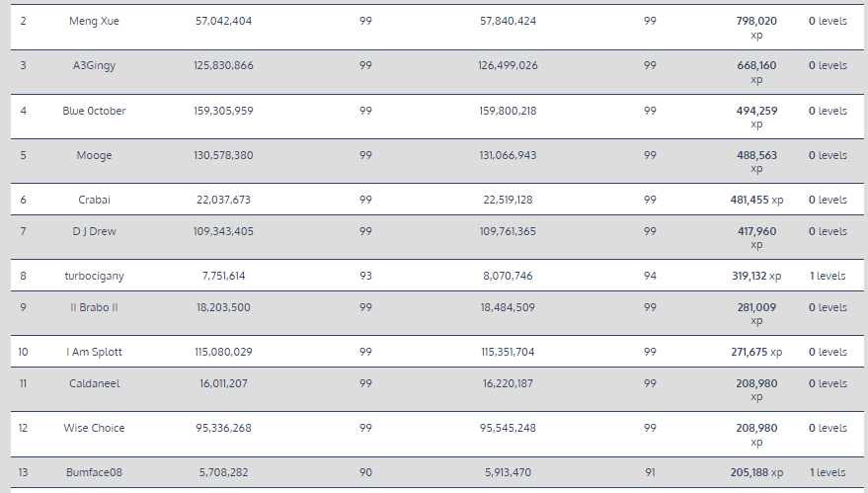The width and height of the screenshot is (868, 493).
Task: Click the Blue 0ctober player name
Action: 94,111
